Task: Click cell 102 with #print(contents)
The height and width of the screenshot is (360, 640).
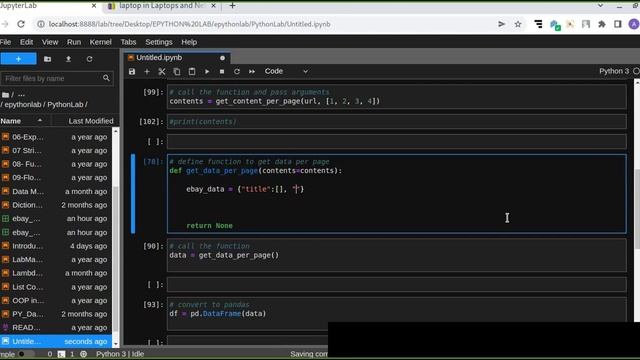Action: (396, 122)
